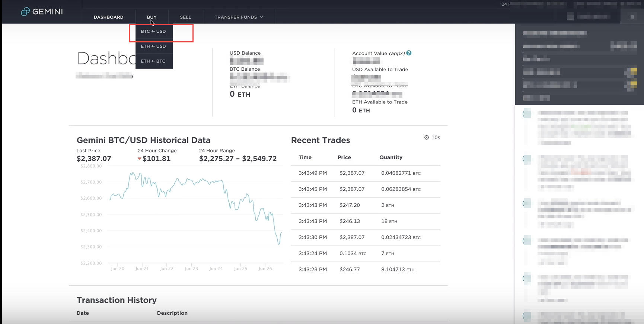Click the Gemini logo
This screenshot has height=324, width=644.
pyautogui.click(x=42, y=12)
